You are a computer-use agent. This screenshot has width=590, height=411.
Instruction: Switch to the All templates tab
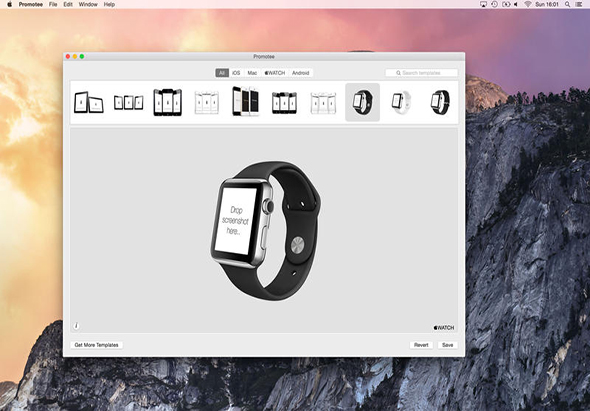click(222, 73)
